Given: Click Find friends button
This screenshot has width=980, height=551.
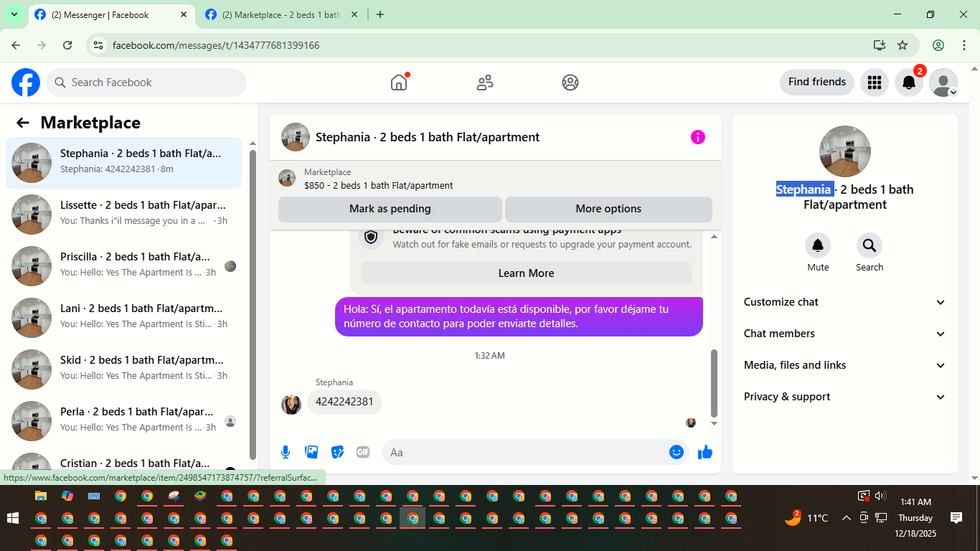Looking at the screenshot, I should pos(817,83).
